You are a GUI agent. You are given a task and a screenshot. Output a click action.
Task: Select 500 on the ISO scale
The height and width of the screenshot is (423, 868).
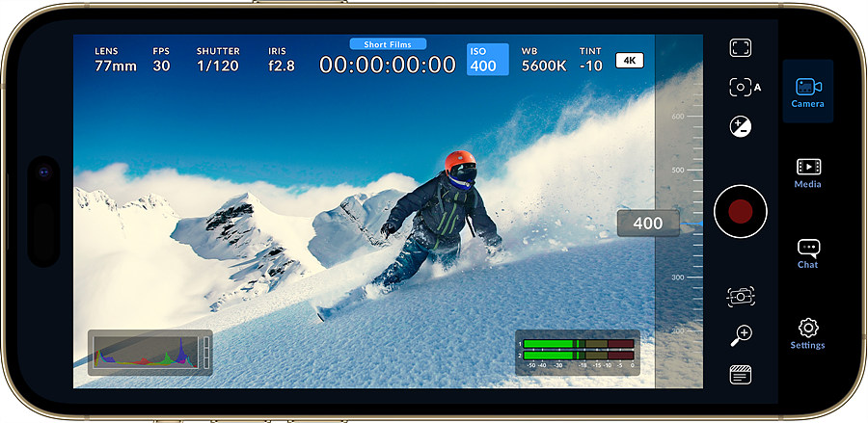click(x=678, y=170)
